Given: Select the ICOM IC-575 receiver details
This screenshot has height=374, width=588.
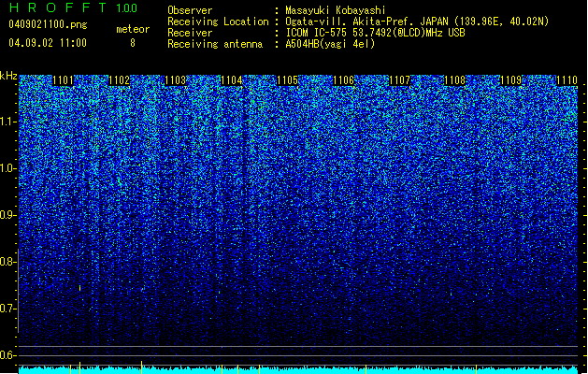Looking at the screenshot, I should point(376,33).
